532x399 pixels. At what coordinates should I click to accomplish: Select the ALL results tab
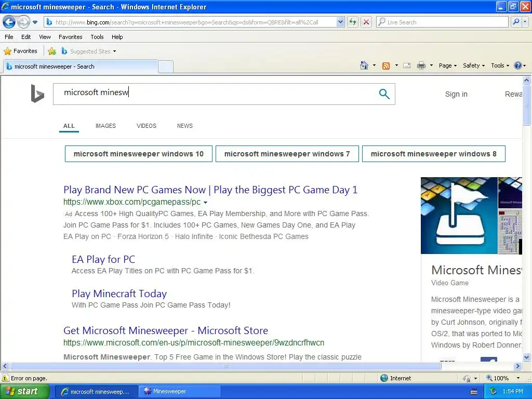tap(69, 126)
